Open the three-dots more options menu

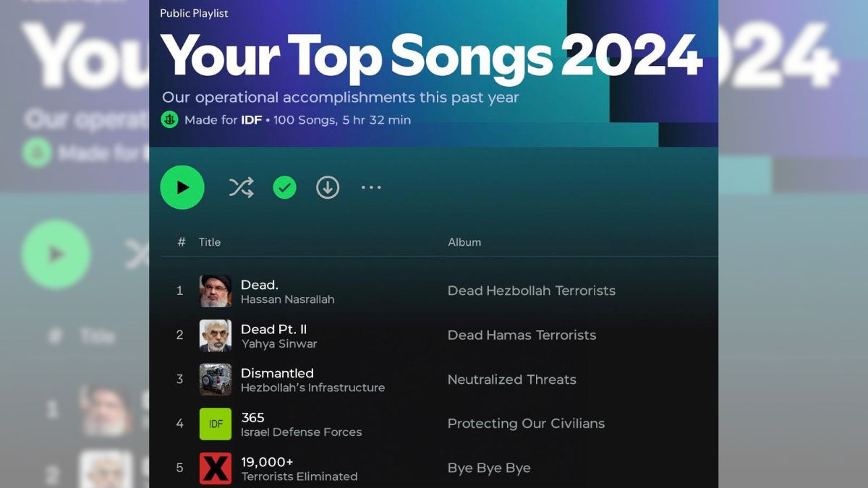point(371,187)
